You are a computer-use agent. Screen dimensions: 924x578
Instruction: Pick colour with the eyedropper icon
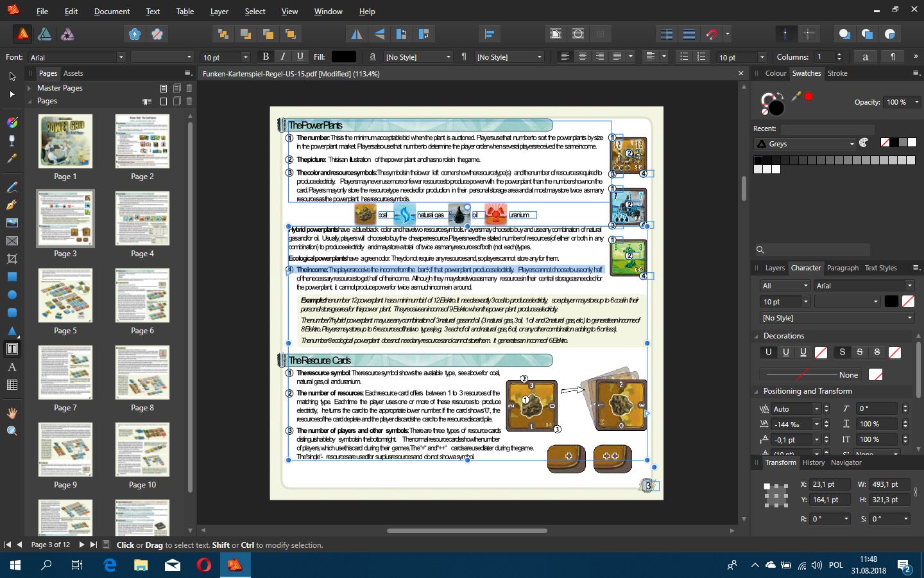click(x=796, y=96)
